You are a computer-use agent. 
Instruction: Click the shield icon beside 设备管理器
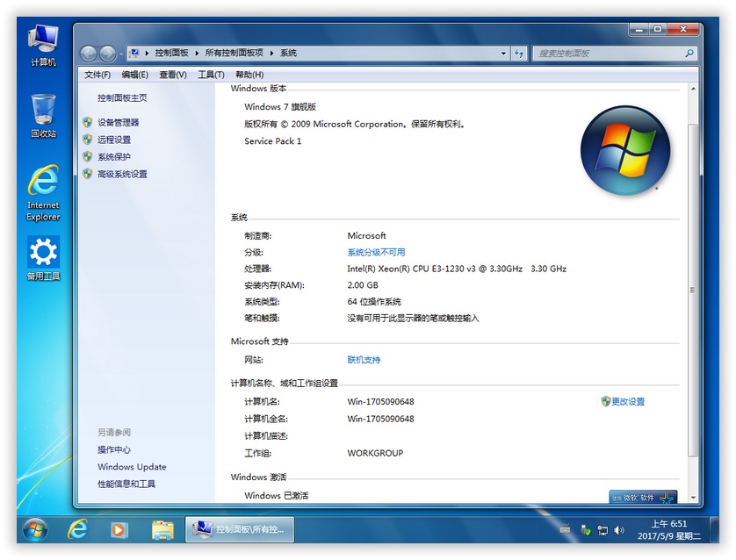click(x=87, y=122)
